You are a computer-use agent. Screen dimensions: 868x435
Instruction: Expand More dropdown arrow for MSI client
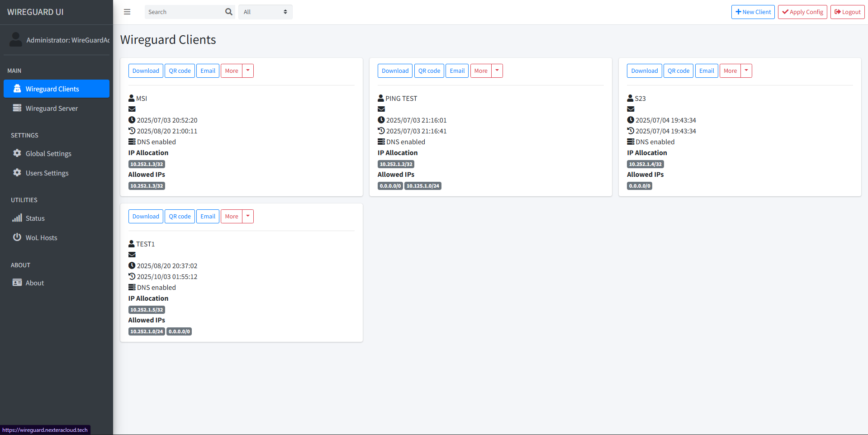click(x=248, y=71)
